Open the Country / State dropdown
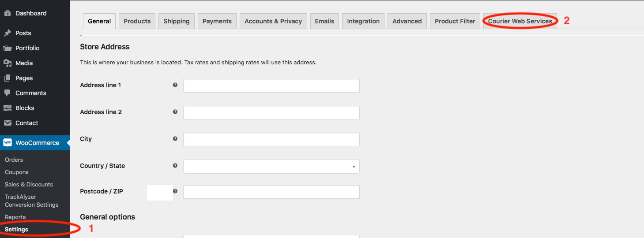Image resolution: width=644 pixels, height=238 pixels. pyautogui.click(x=271, y=167)
